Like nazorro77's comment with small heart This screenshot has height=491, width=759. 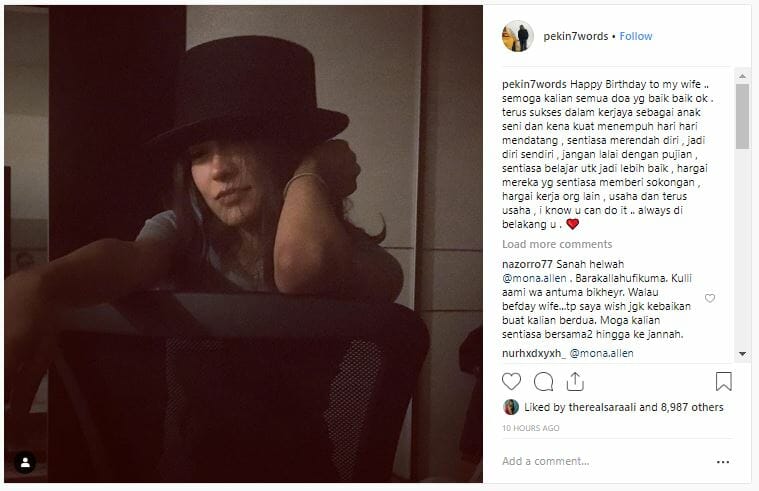pos(710,298)
